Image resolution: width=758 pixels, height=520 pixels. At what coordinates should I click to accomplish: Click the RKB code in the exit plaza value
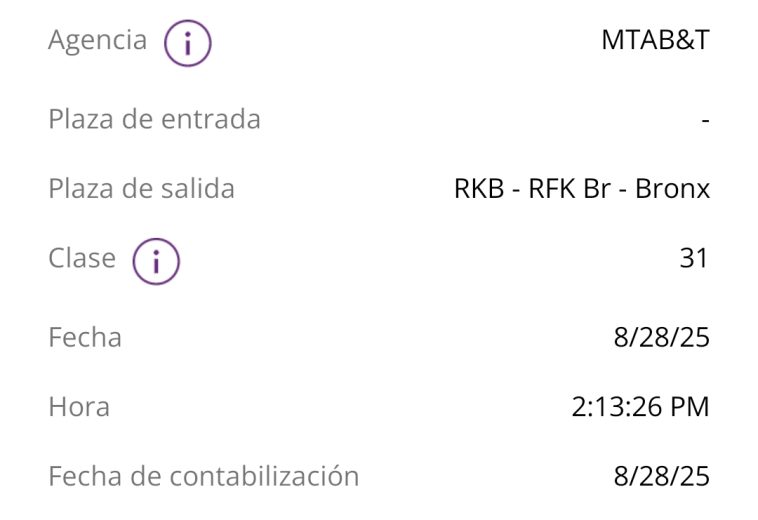[x=477, y=189]
